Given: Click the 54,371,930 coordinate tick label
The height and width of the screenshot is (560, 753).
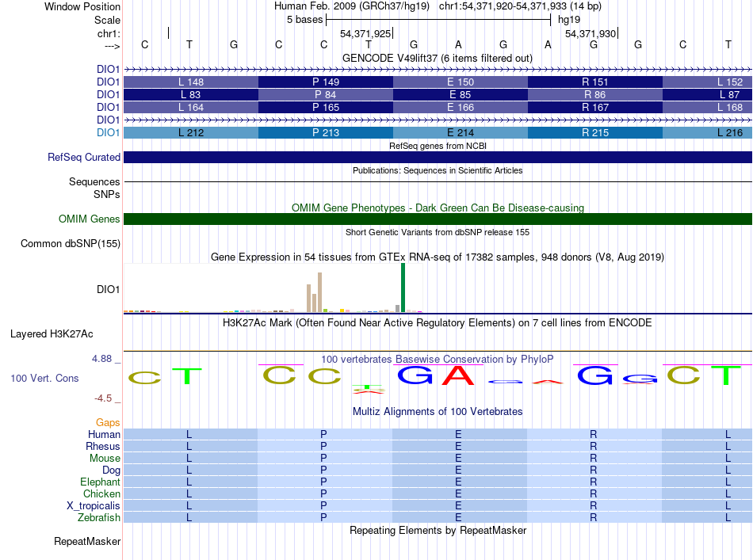Looking at the screenshot, I should tap(591, 33).
